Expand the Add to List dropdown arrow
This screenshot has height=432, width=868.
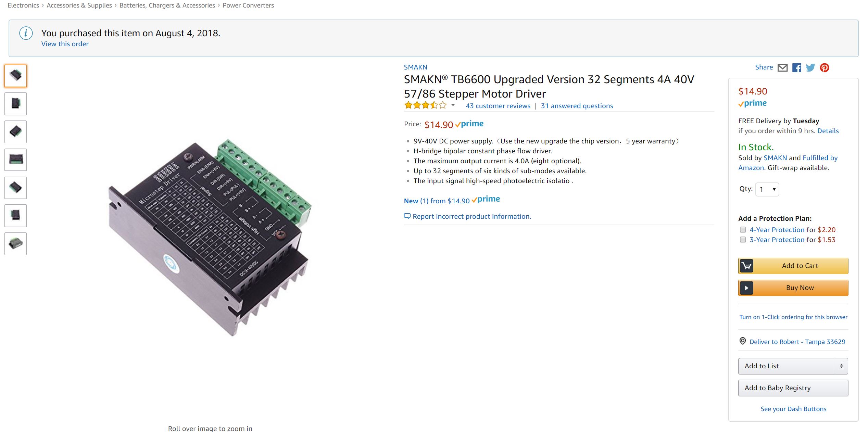pos(841,366)
